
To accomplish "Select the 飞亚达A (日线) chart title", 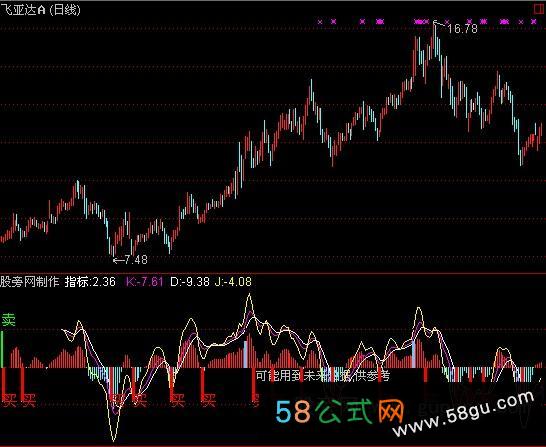I will (x=40, y=10).
